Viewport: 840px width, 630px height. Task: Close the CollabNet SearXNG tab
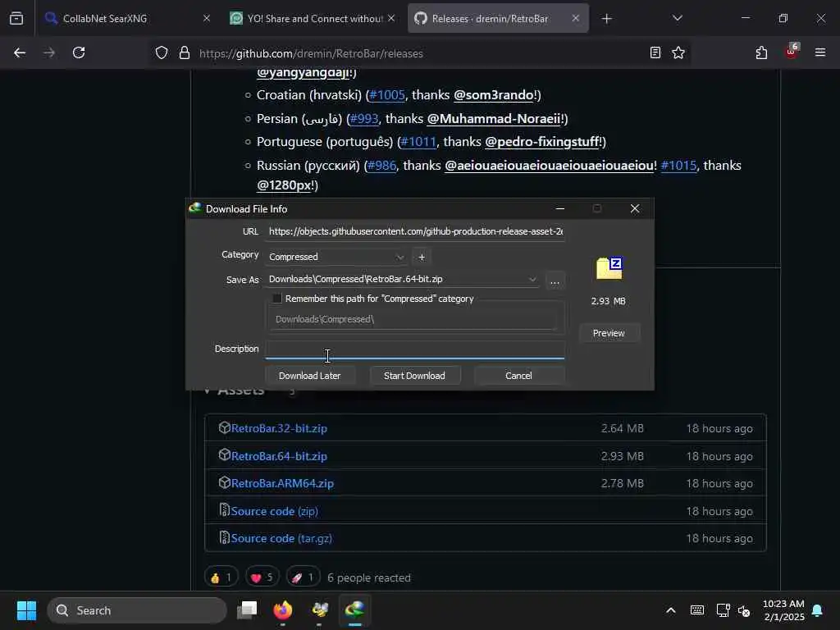pos(207,18)
